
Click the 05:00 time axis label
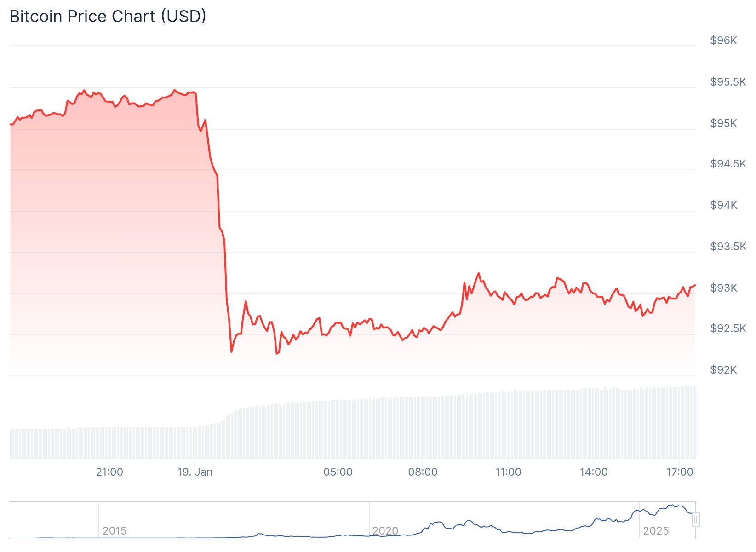click(338, 472)
